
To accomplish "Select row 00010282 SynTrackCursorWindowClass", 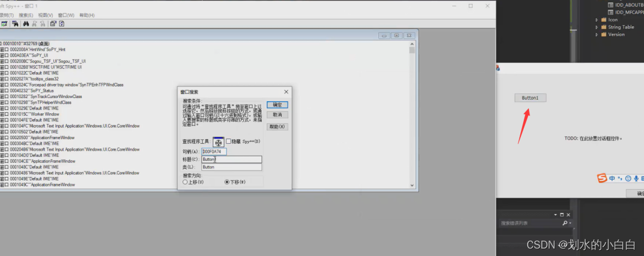I will [x=41, y=97].
